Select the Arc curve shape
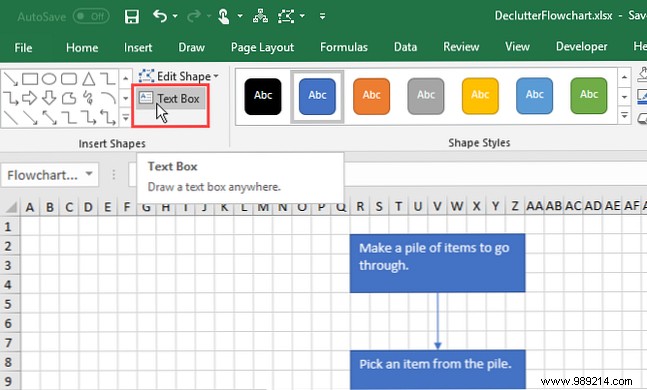 click(108, 98)
